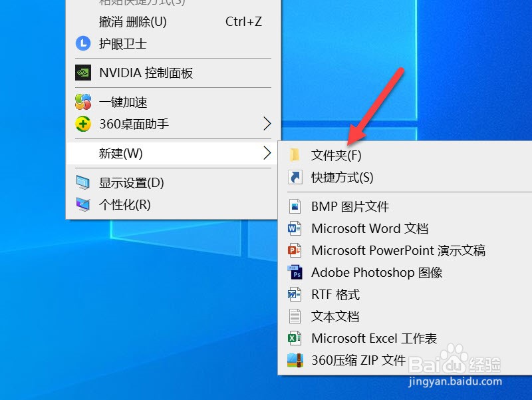Expand the 新建(W) submenu arrow

(x=267, y=153)
